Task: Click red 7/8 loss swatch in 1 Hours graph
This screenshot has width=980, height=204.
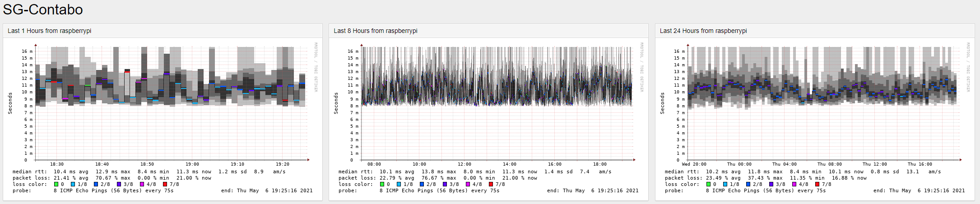Action: pos(165,184)
